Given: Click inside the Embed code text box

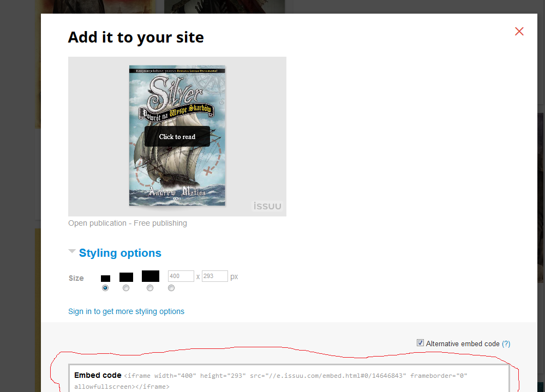Looking at the screenshot, I should tap(289, 378).
